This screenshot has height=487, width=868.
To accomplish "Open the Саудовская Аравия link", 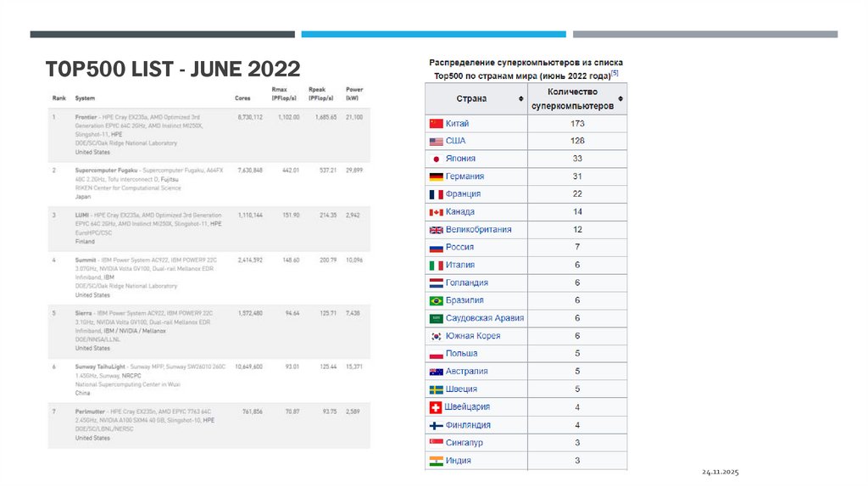I will coord(485,318).
